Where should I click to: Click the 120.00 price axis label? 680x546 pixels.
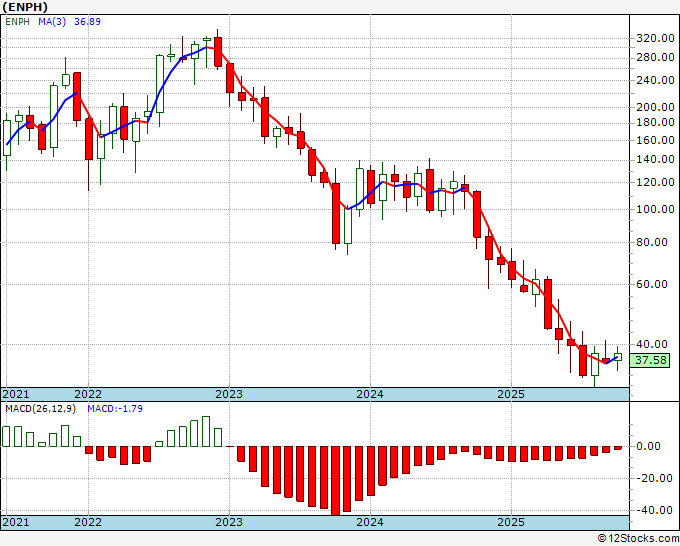(x=655, y=182)
